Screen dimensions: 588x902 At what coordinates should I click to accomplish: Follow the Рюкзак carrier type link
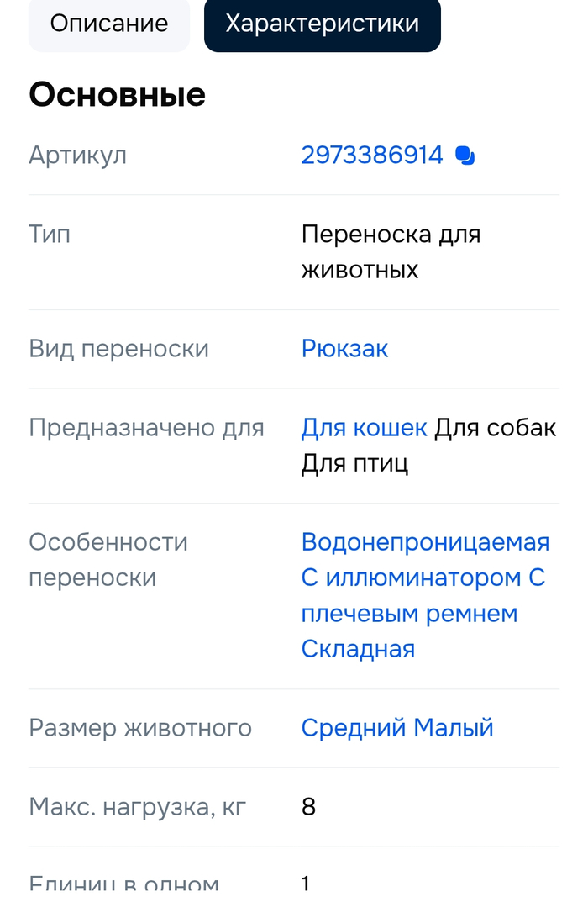pyautogui.click(x=344, y=349)
